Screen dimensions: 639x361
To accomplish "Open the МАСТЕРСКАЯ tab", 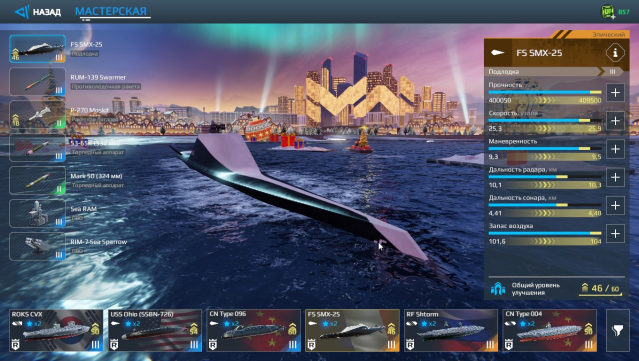I will tap(111, 11).
